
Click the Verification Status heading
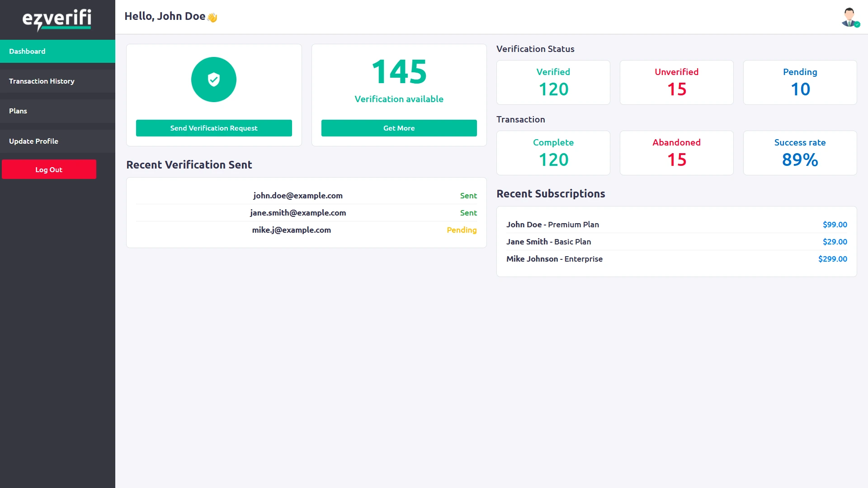point(535,49)
